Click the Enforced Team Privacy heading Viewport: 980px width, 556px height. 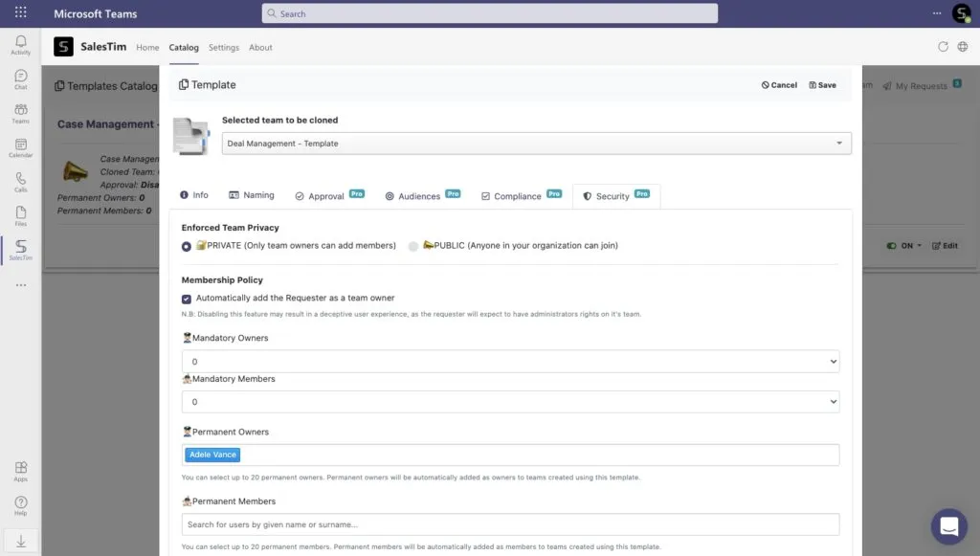click(x=230, y=228)
